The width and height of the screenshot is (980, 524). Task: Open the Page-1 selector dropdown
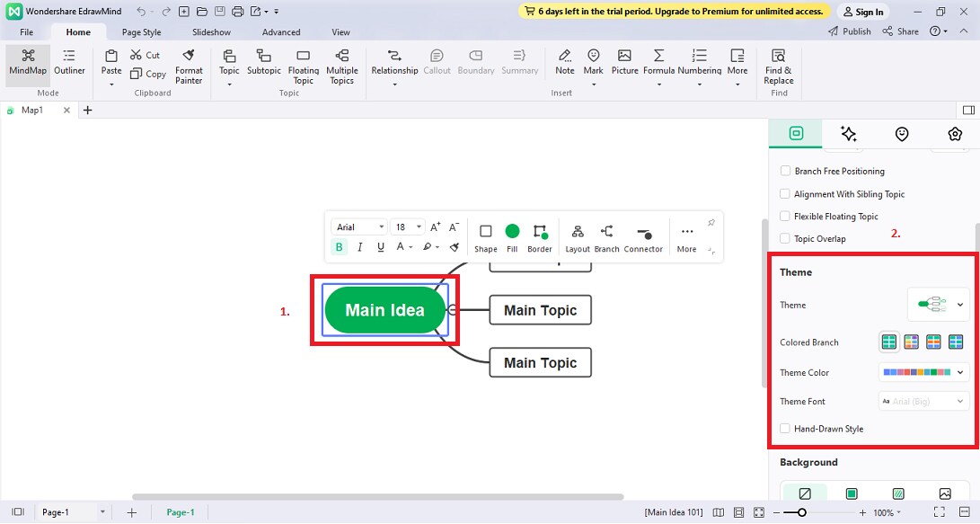[102, 512]
